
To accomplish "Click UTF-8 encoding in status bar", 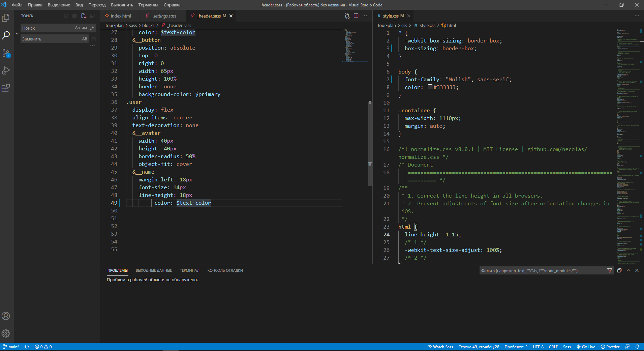I will click(538, 347).
